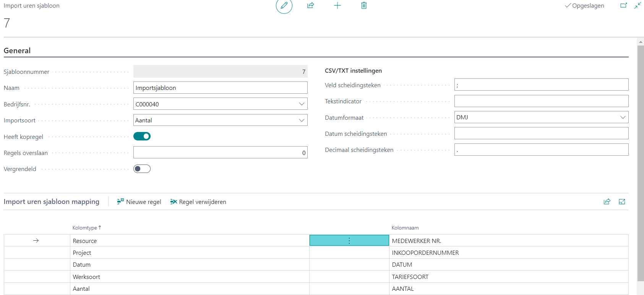Click Regel verwijderen action
644x295 pixels.
pos(198,202)
